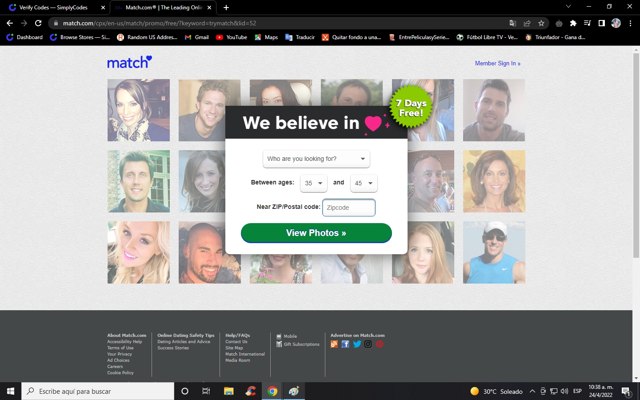Close the Match.com tab
Viewport: 640px width, 400px height.
[209, 7]
